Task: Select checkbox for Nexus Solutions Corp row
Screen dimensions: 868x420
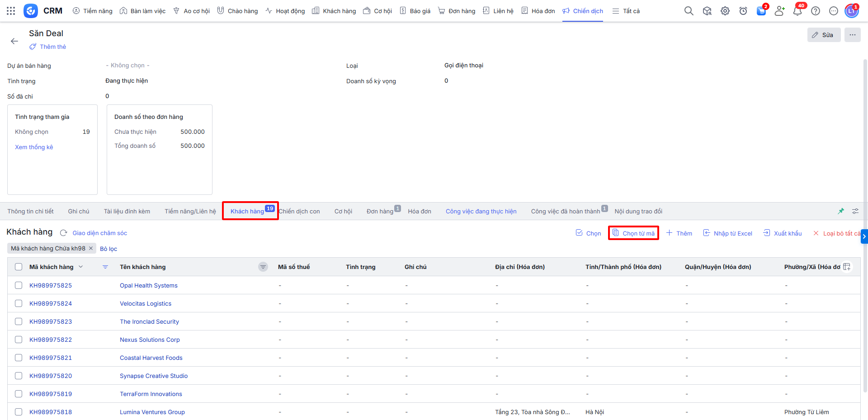Action: click(x=19, y=340)
